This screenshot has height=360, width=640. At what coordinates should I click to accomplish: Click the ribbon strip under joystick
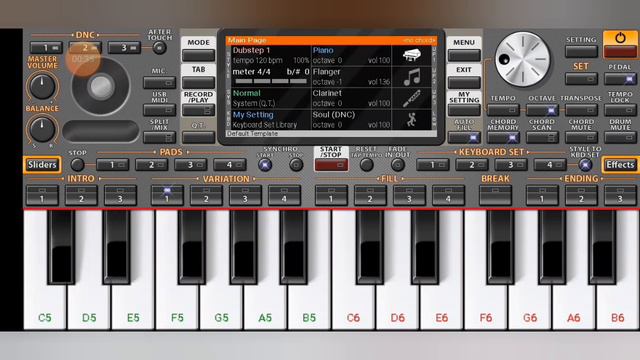click(x=101, y=131)
